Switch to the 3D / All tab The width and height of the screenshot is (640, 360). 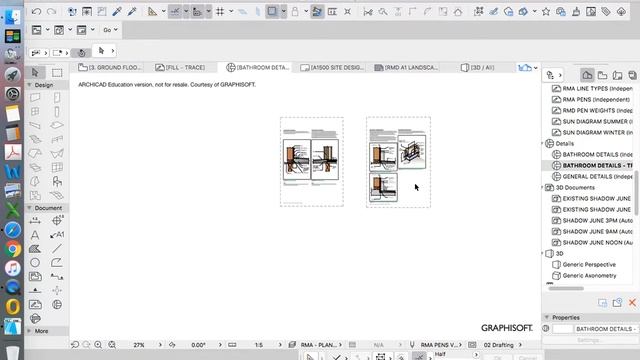[478, 67]
